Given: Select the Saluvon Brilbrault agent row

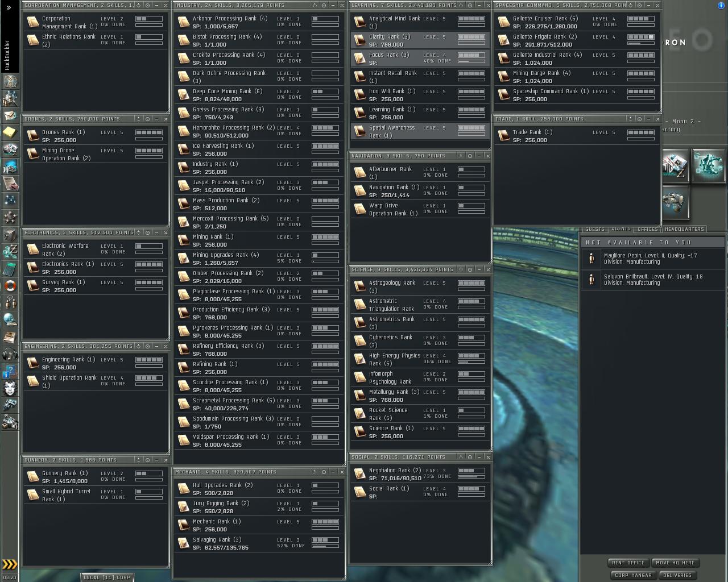Looking at the screenshot, I should coord(653,280).
